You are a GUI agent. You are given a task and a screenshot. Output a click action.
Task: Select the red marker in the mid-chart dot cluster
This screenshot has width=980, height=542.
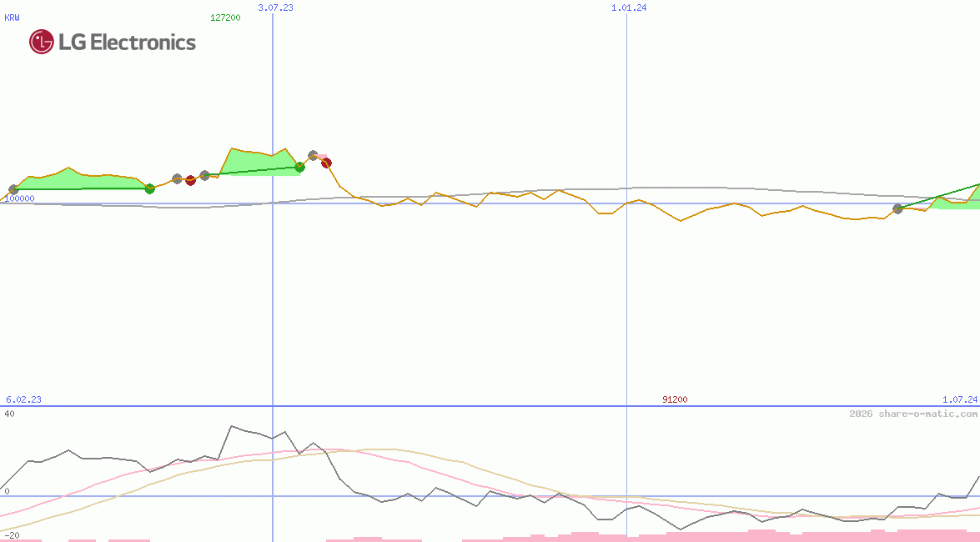pyautogui.click(x=190, y=180)
